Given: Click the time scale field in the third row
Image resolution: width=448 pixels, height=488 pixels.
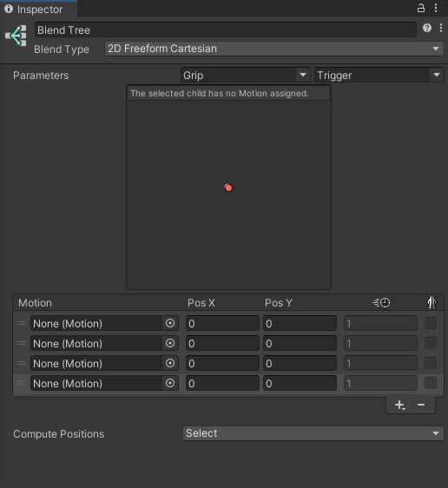Looking at the screenshot, I should pyautogui.click(x=380, y=363).
